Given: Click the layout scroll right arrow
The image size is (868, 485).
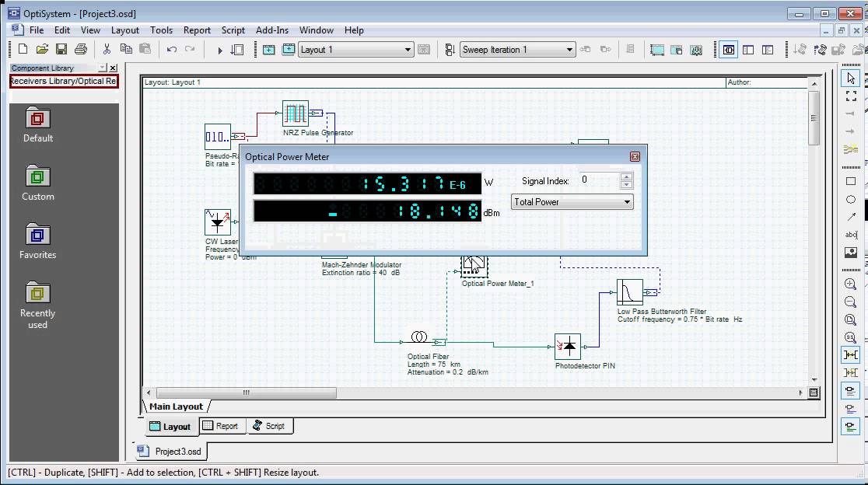Looking at the screenshot, I should click(x=800, y=393).
